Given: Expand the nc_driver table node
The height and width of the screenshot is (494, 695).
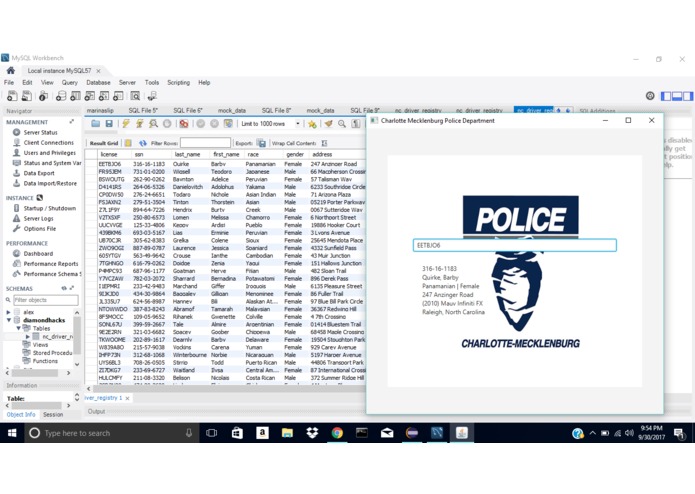Looking at the screenshot, I should click(x=27, y=337).
